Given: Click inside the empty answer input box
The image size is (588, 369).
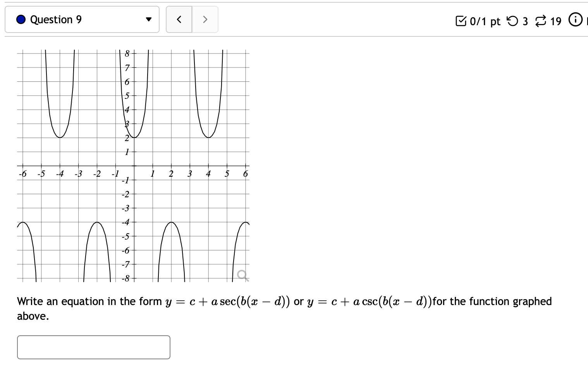Looking at the screenshot, I should (93, 347).
